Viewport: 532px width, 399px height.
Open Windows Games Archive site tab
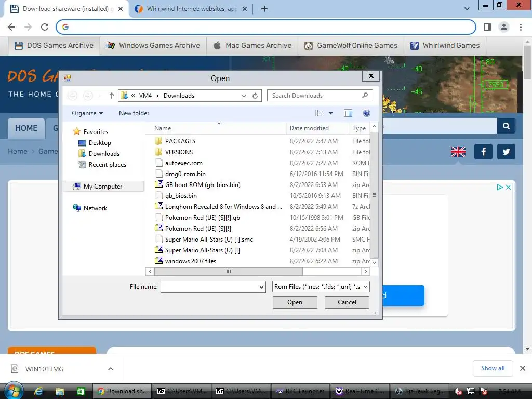pyautogui.click(x=153, y=46)
